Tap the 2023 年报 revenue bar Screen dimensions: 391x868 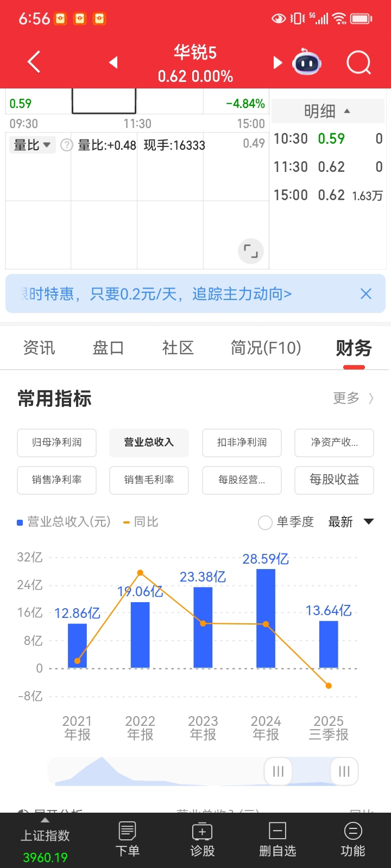tap(203, 628)
